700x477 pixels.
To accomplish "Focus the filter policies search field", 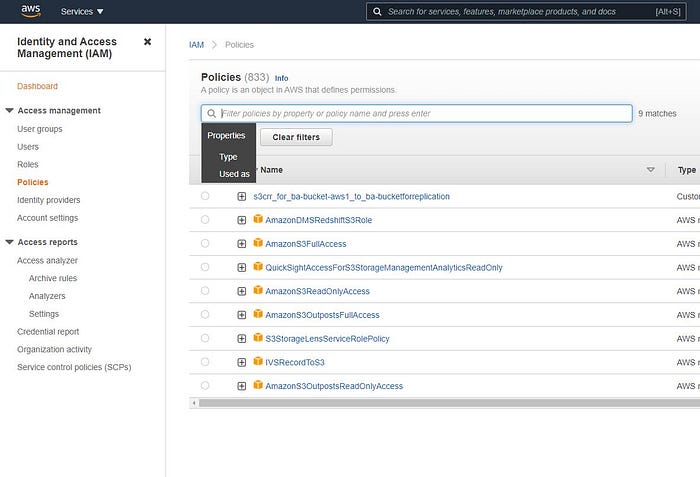I will [x=420, y=114].
